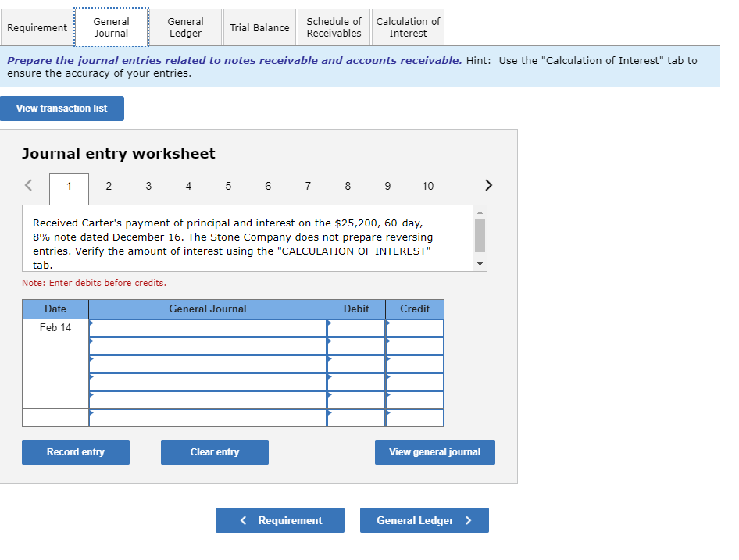Click the Record entry button
The image size is (739, 560).
coord(76,452)
